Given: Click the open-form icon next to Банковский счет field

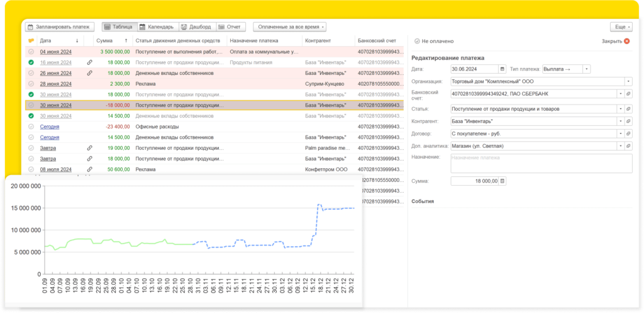Looking at the screenshot, I should [x=628, y=94].
